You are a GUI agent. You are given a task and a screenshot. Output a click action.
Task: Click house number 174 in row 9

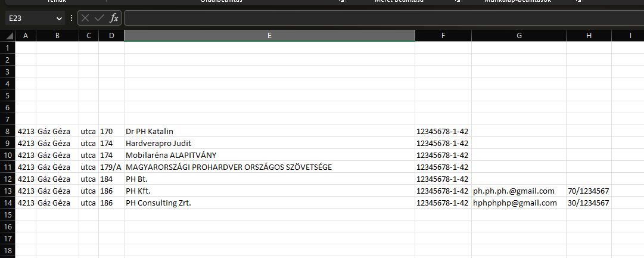pos(112,144)
